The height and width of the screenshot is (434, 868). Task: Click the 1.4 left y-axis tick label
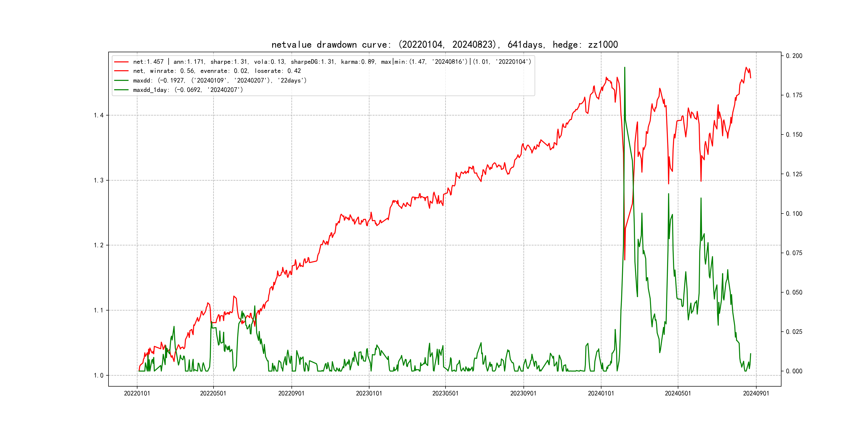click(98, 115)
